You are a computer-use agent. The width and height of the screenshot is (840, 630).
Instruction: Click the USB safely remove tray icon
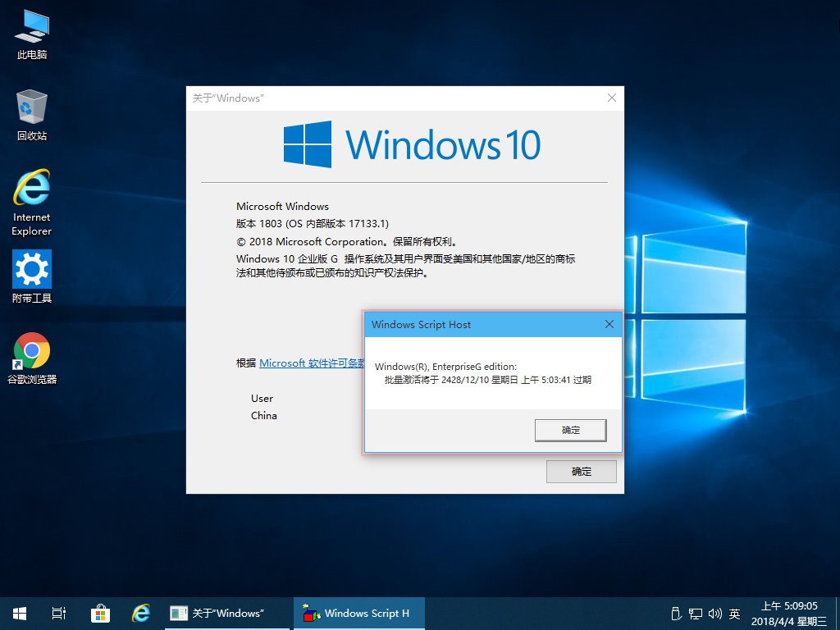(676, 614)
